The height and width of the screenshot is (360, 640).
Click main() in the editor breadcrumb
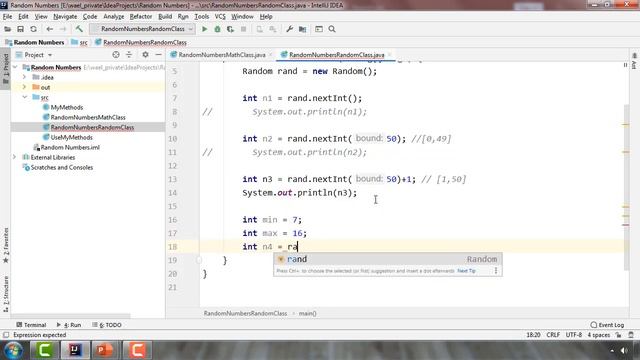point(307,313)
